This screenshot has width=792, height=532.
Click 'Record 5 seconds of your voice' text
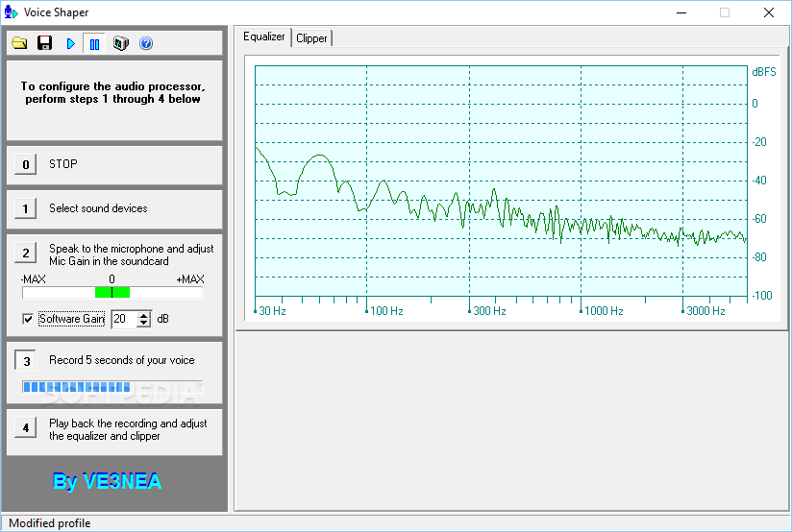coord(122,360)
